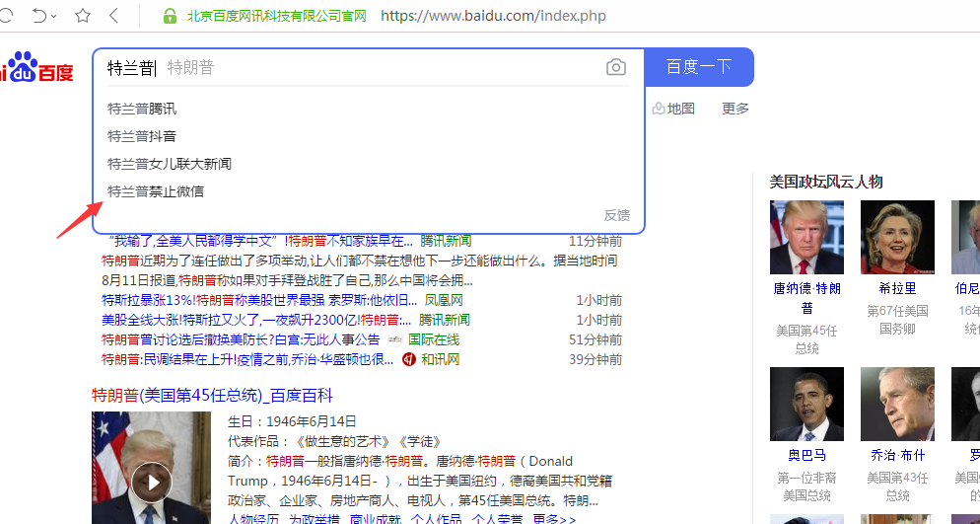The width and height of the screenshot is (980, 524).
Task: Click 更多>> encyclopedia link
Action: tap(554, 519)
